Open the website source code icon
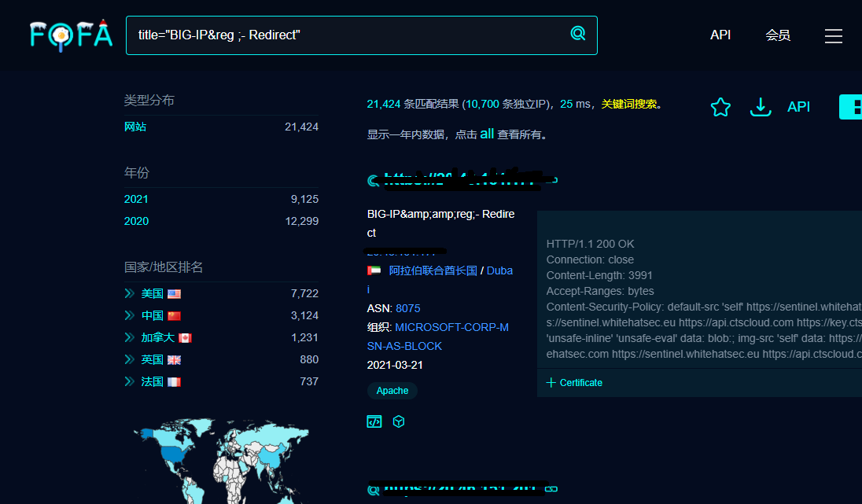This screenshot has width=862, height=504. pyautogui.click(x=374, y=421)
